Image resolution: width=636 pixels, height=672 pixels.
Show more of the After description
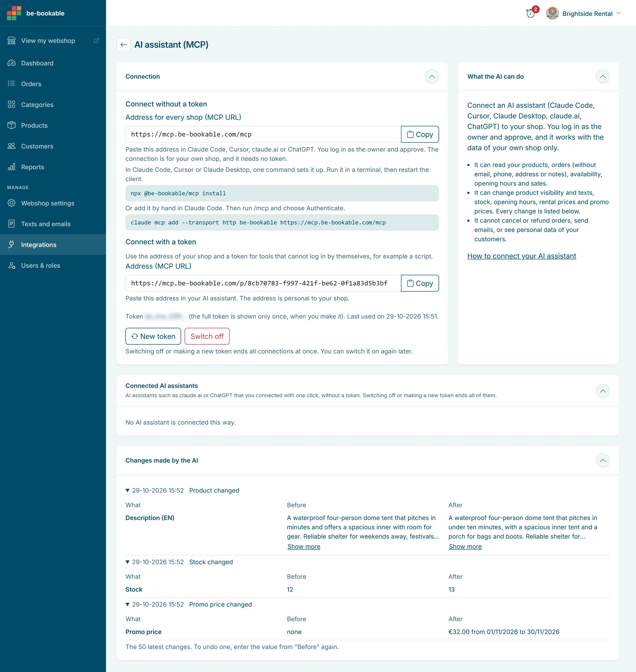(465, 547)
